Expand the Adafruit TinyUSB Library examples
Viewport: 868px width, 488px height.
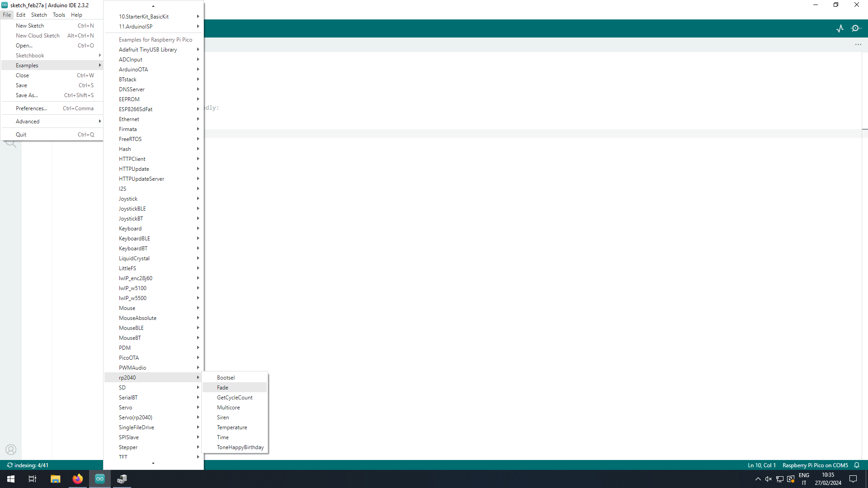click(x=154, y=50)
